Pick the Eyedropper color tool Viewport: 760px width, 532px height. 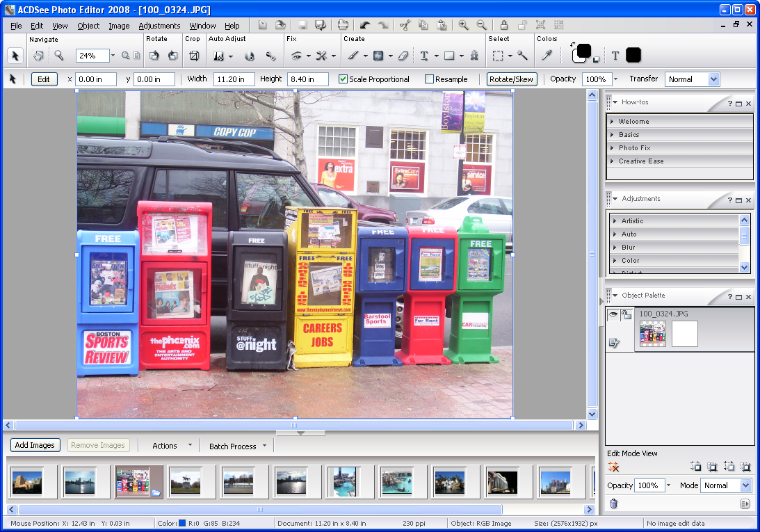(547, 56)
